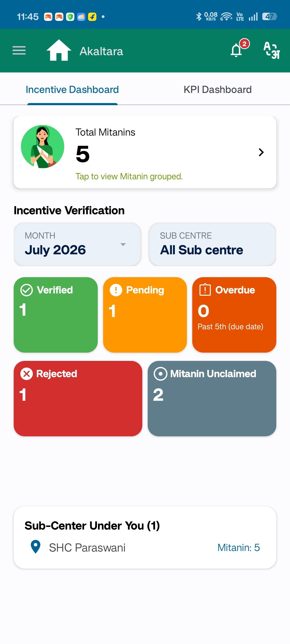Select the Incentive Dashboard tab
The image size is (290, 644).
tap(72, 90)
